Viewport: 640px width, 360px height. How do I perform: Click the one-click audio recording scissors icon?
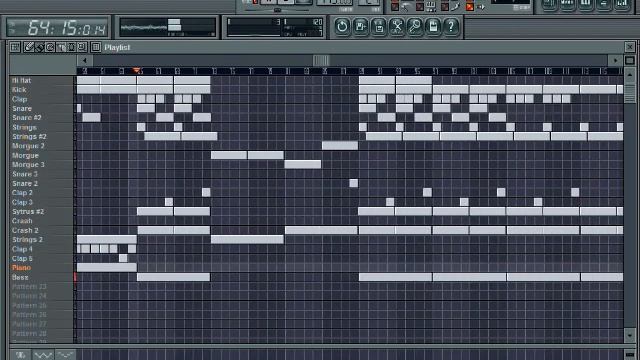click(x=397, y=27)
